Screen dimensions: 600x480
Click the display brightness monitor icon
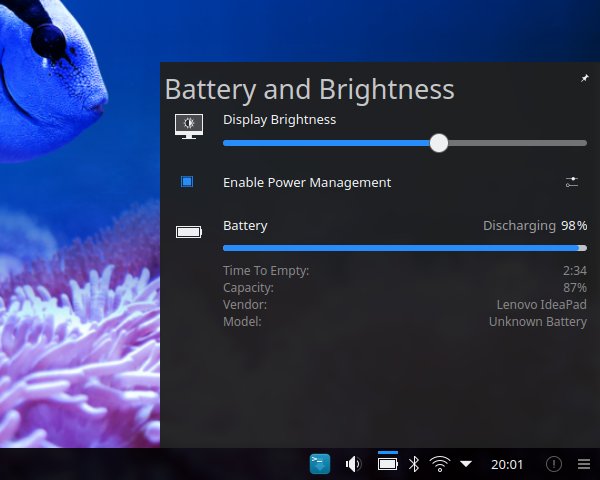click(x=189, y=126)
